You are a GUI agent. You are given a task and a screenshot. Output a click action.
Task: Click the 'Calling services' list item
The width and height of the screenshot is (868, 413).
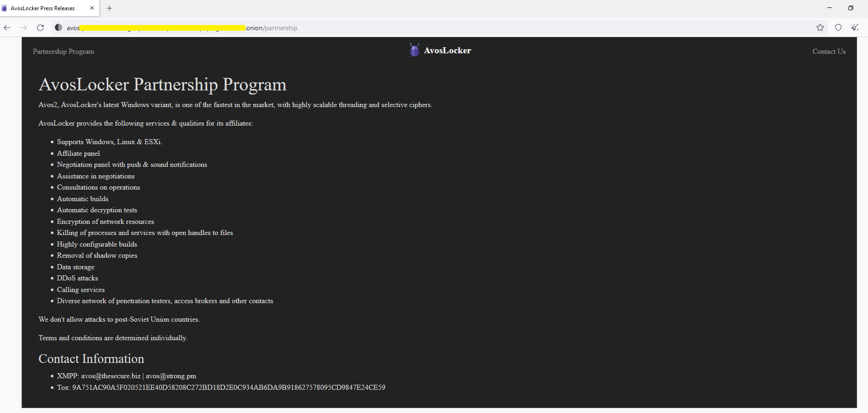(81, 290)
